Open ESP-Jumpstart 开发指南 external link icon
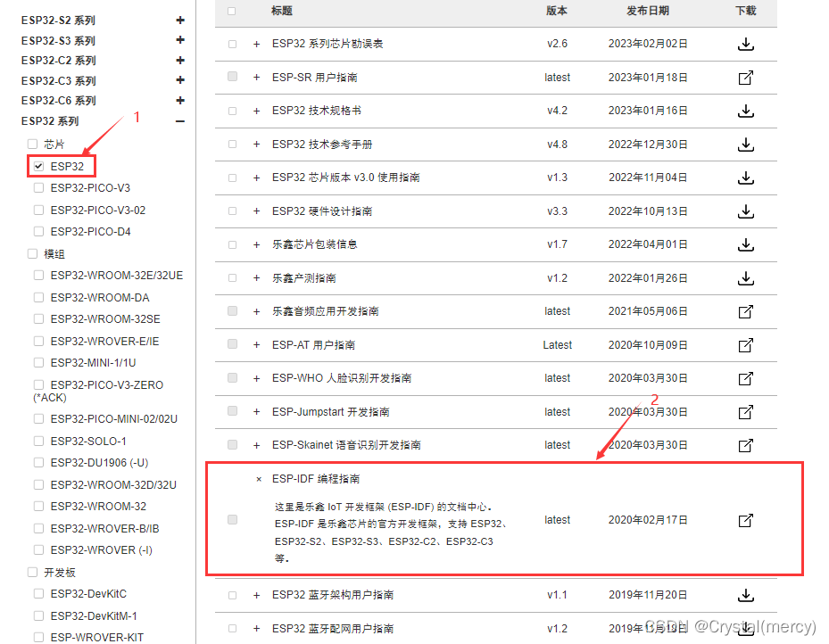Viewport: 829px width, 644px height. tap(745, 412)
